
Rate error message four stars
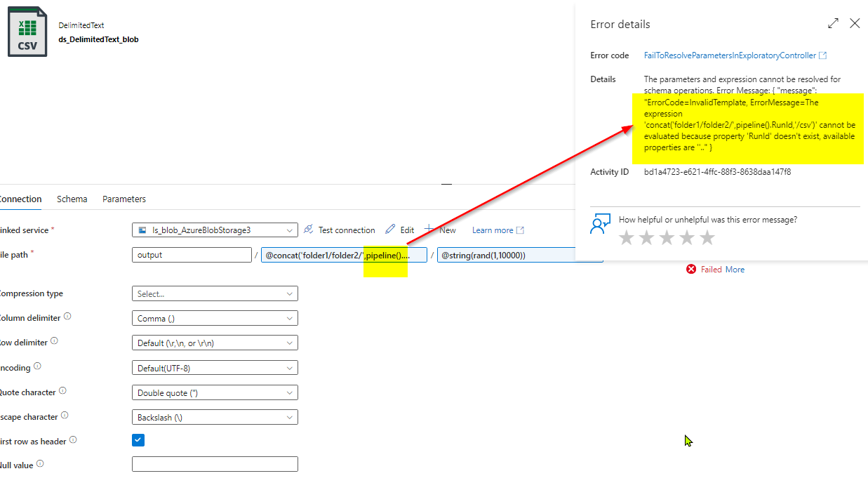tap(687, 238)
